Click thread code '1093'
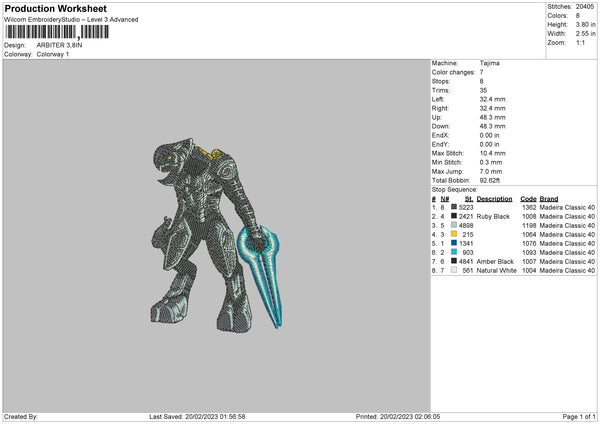 tap(529, 253)
